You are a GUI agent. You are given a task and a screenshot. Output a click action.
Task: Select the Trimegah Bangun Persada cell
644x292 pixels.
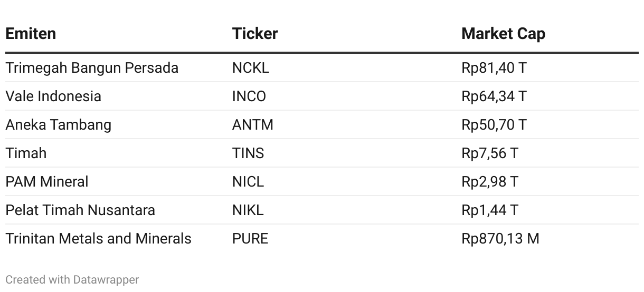tap(92, 68)
